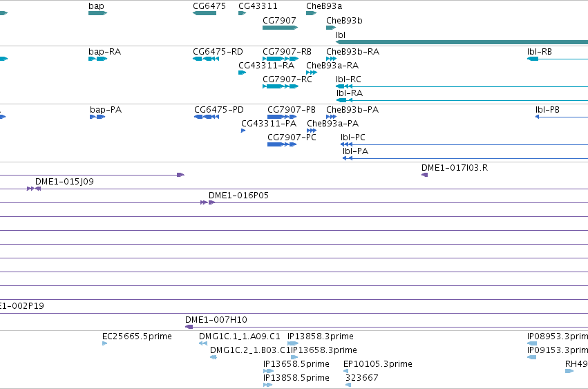The height and width of the screenshot is (389, 588).
Task: Select the CG7907-PC protein glyph
Action: pyautogui.click(x=282, y=144)
